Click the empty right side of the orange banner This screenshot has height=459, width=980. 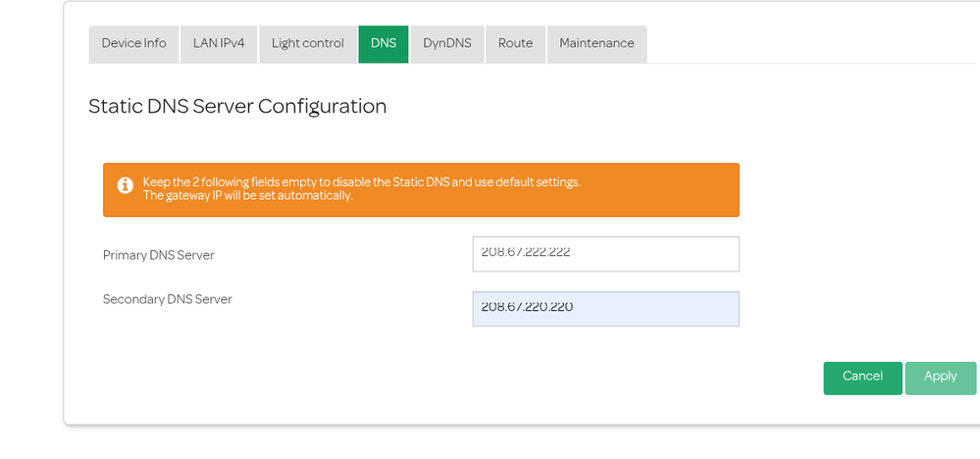click(667, 189)
